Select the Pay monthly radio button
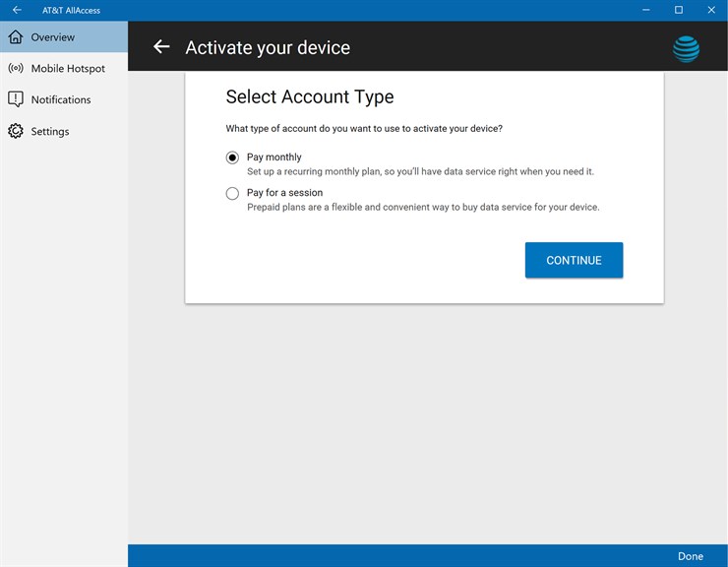Screen dimensions: 728x567 coord(232,157)
